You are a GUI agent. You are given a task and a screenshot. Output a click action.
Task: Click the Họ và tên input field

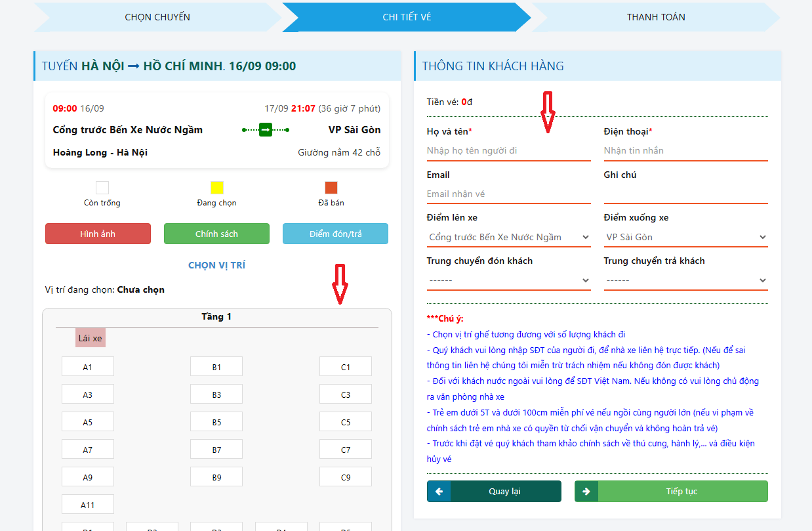coord(508,150)
